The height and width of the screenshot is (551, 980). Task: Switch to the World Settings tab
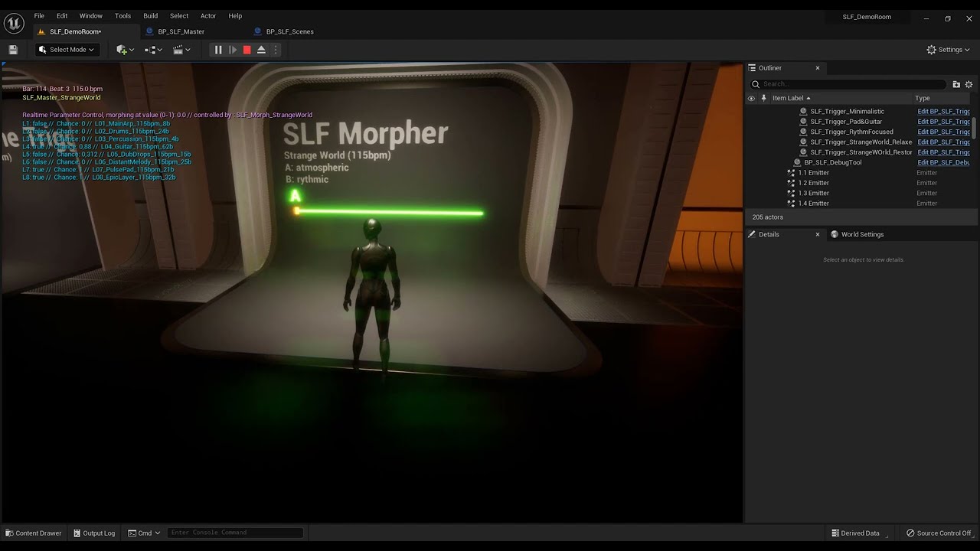click(x=862, y=235)
